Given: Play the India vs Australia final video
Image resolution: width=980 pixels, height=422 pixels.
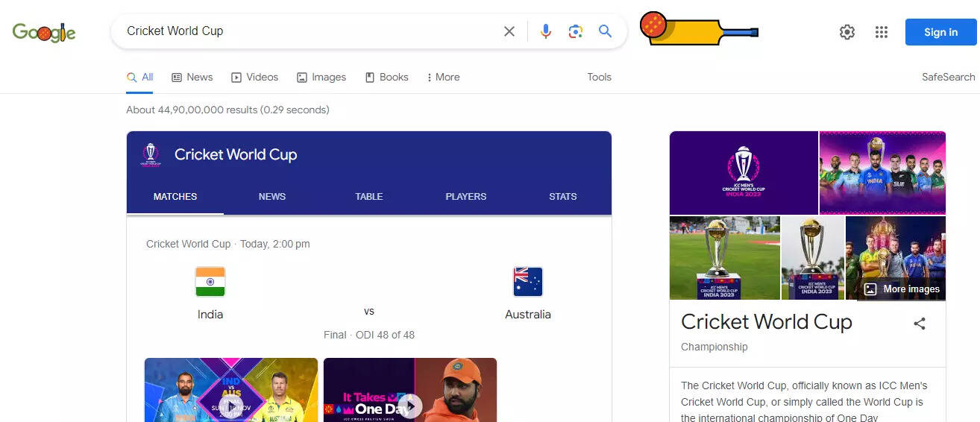Looking at the screenshot, I should click(x=231, y=405).
